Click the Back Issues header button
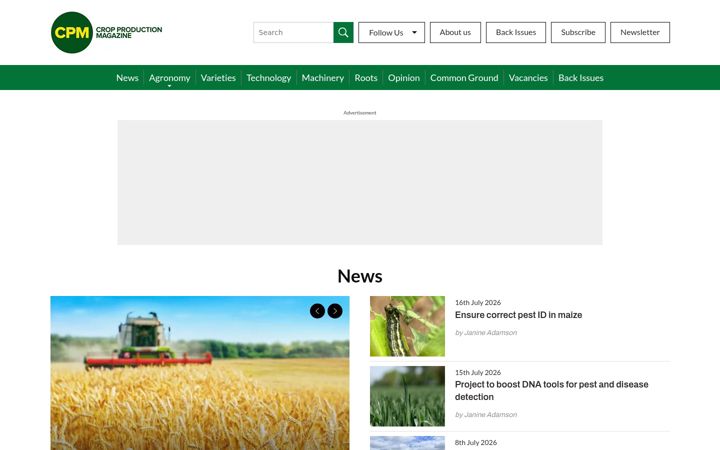This screenshot has height=450, width=720. click(516, 33)
